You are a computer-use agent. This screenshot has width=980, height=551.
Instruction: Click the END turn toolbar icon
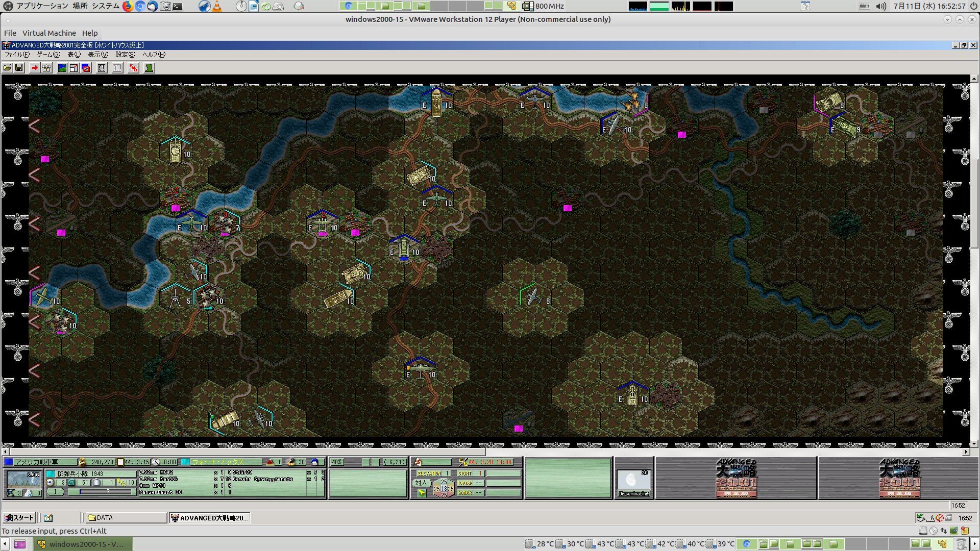click(x=133, y=68)
